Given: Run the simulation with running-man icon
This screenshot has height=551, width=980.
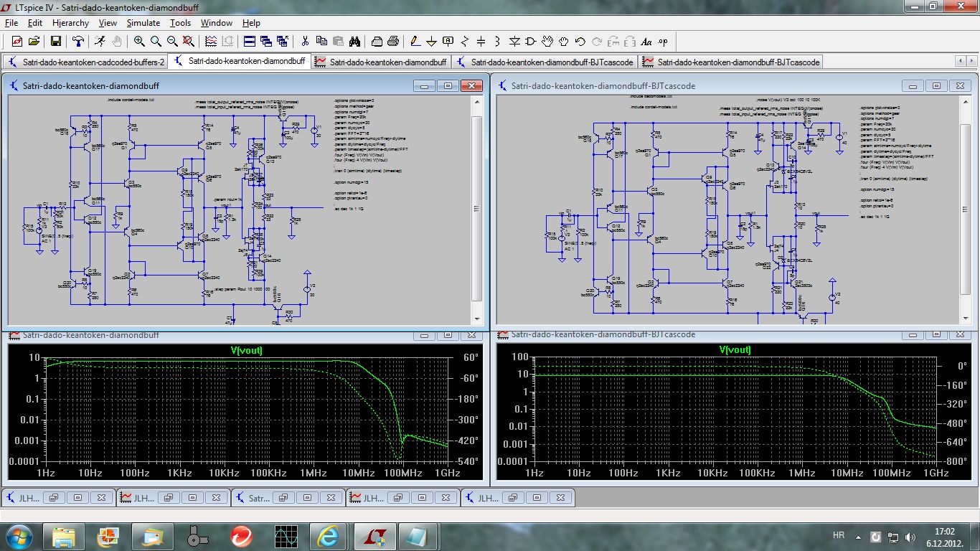Looking at the screenshot, I should click(100, 41).
